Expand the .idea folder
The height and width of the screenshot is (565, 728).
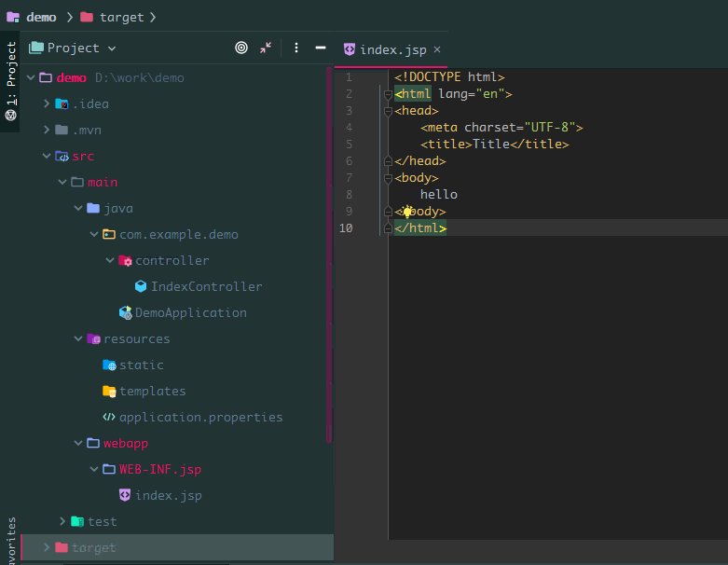[47, 103]
